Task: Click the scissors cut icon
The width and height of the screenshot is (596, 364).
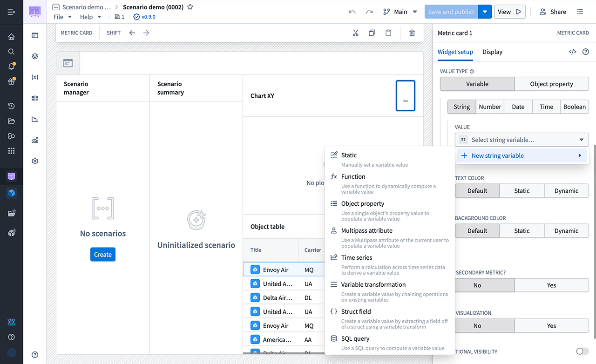Action: tap(356, 33)
